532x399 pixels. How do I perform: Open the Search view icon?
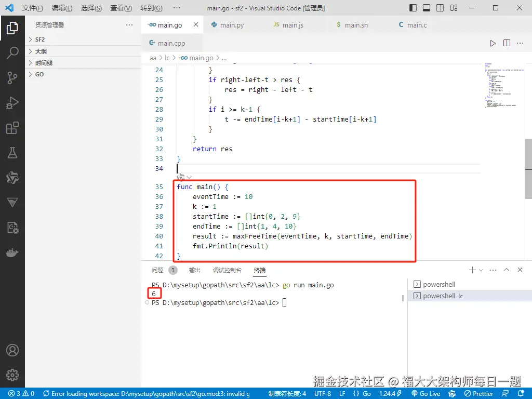[12, 53]
